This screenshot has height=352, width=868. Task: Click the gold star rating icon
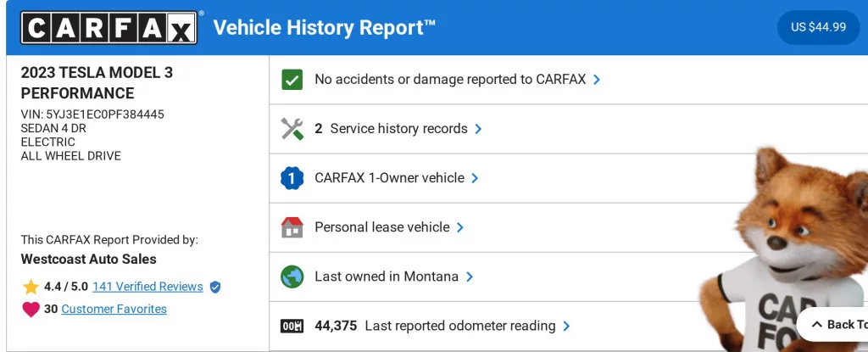tap(31, 287)
